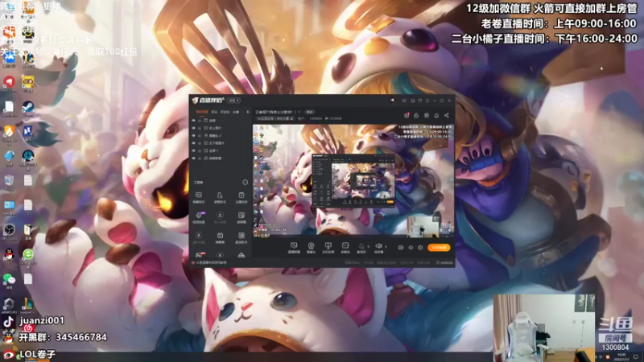644x362 pixels.
Task: Open the room manager person toolbox icon
Action: (220, 197)
